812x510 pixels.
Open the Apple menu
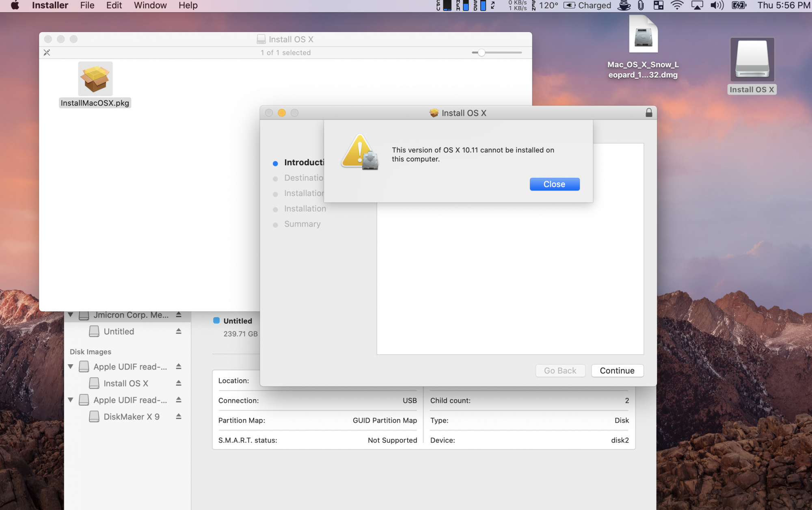[15, 5]
